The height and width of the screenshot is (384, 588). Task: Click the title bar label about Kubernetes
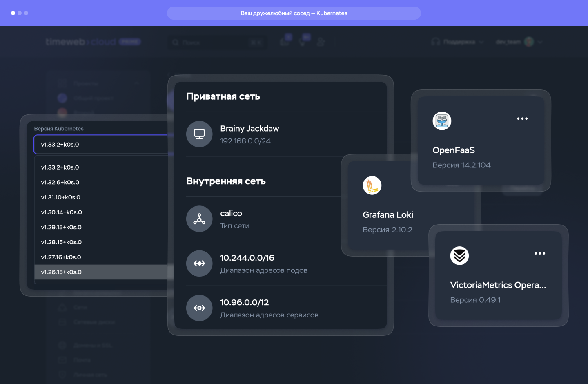[294, 13]
